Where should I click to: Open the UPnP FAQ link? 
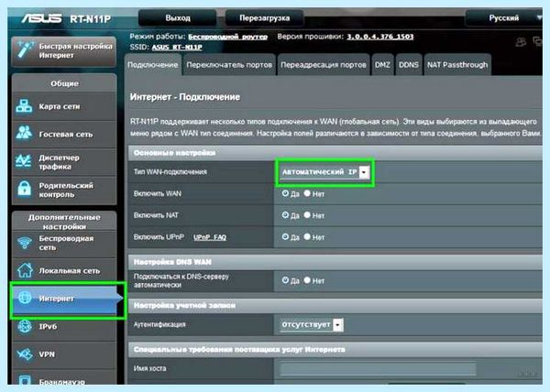click(210, 237)
